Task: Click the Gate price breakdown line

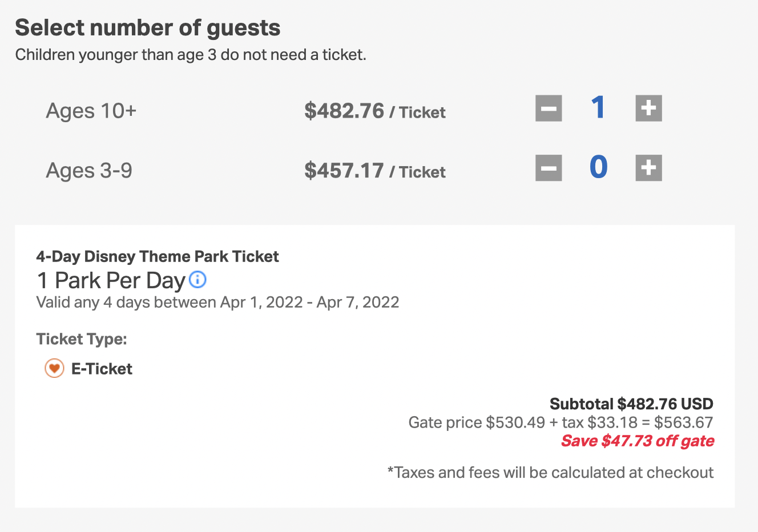Action: tap(561, 422)
